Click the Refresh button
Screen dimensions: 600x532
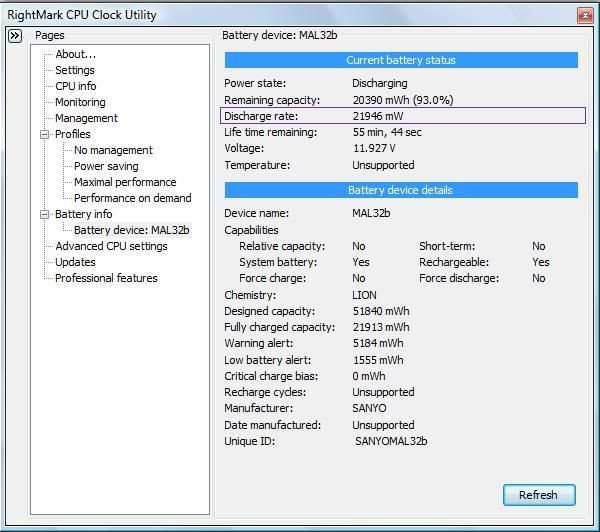539,495
